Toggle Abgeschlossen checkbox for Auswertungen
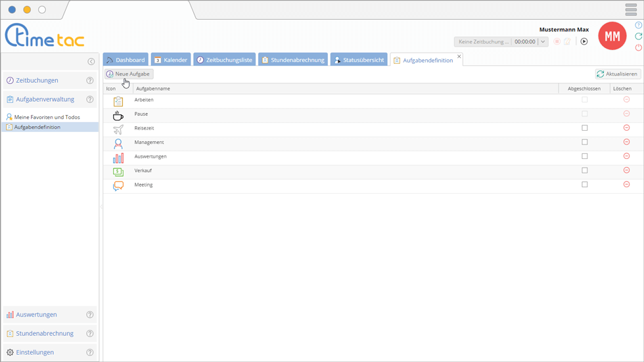The image size is (644, 362). point(584,156)
